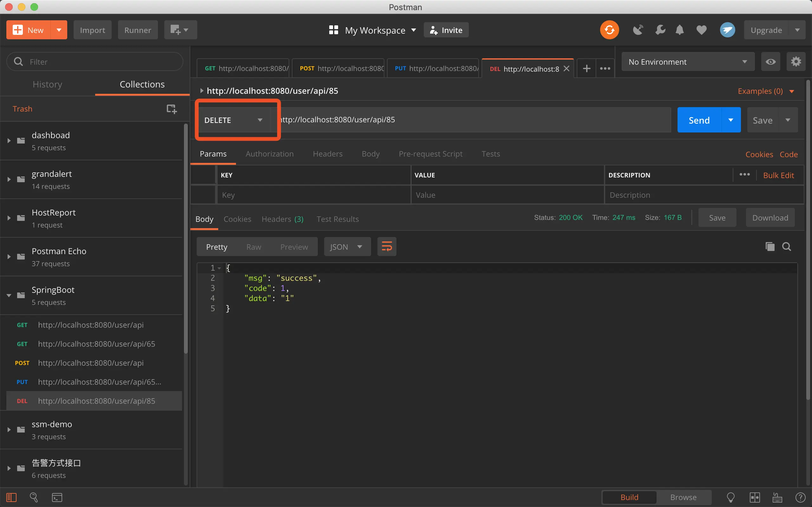The width and height of the screenshot is (812, 507).
Task: Toggle environment quick look eye icon
Action: click(x=770, y=62)
